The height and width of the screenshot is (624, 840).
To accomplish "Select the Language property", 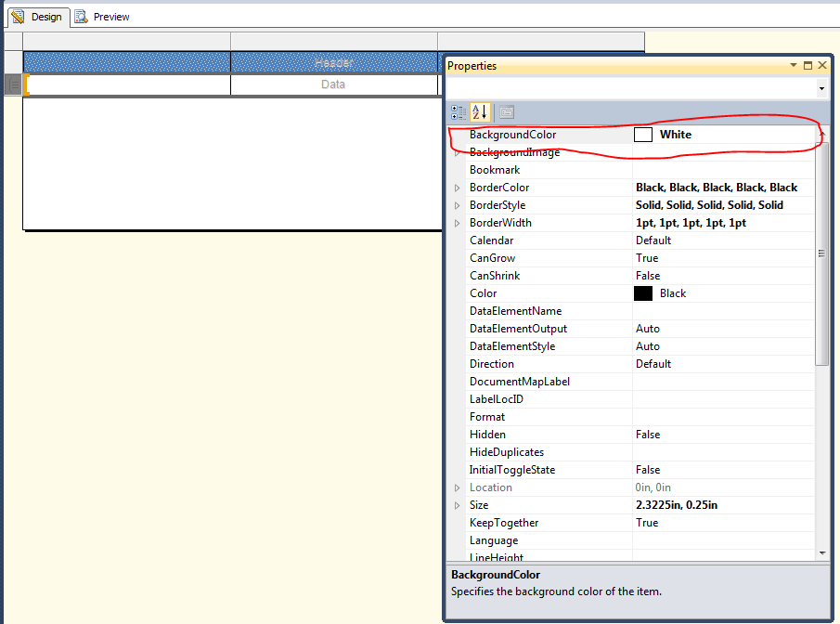I will (x=494, y=541).
